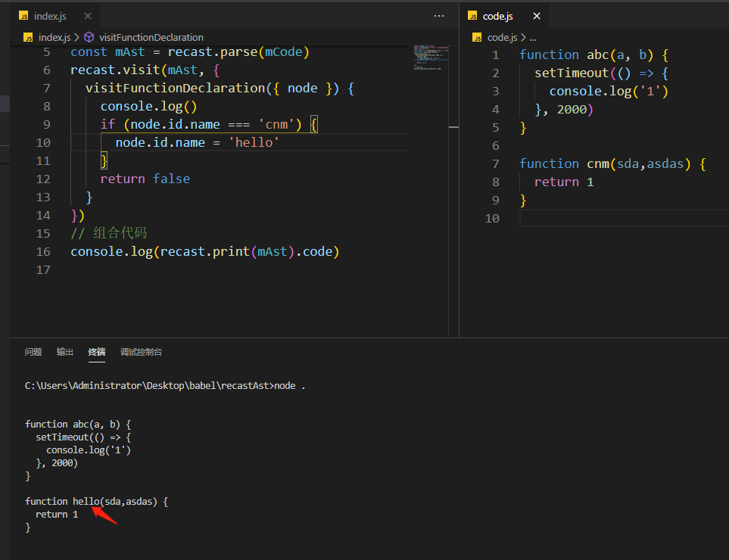729x560 pixels.
Task: Click '2000' in code.js line 4
Action: tap(572, 110)
